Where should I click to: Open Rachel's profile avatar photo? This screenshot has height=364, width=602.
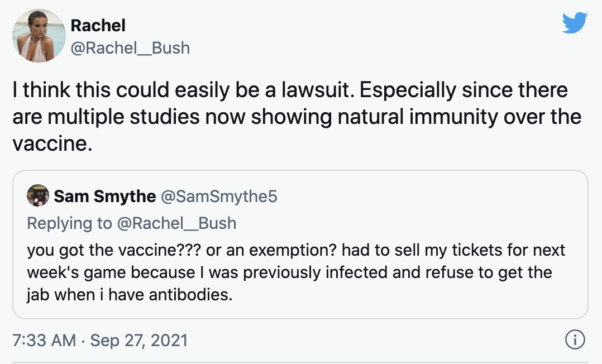39,35
